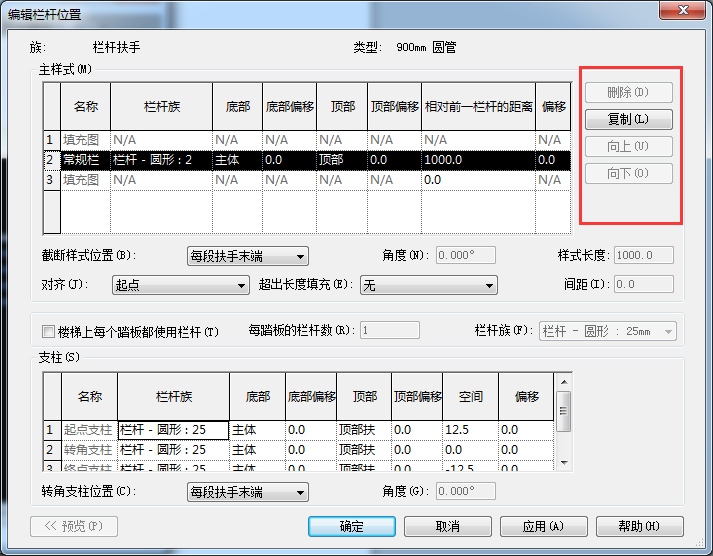Screen dimensions: 713x556
Task: Open help with 帮助(H) button
Action: pos(639,526)
